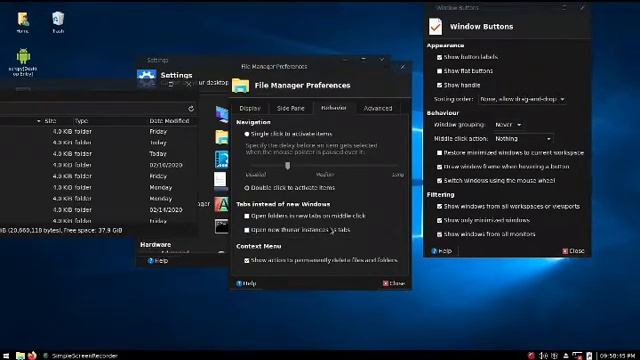This screenshot has width=640, height=360.
Task: Toggle Show button labels checkbox
Action: [x=440, y=58]
